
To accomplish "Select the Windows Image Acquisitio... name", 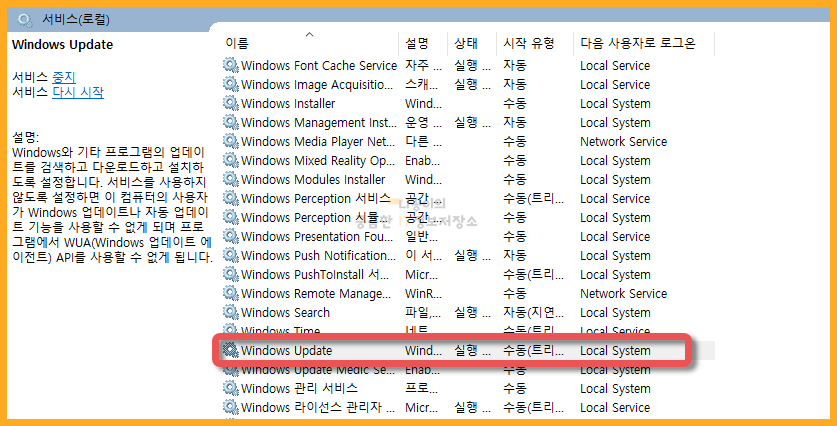I will pos(317,85).
